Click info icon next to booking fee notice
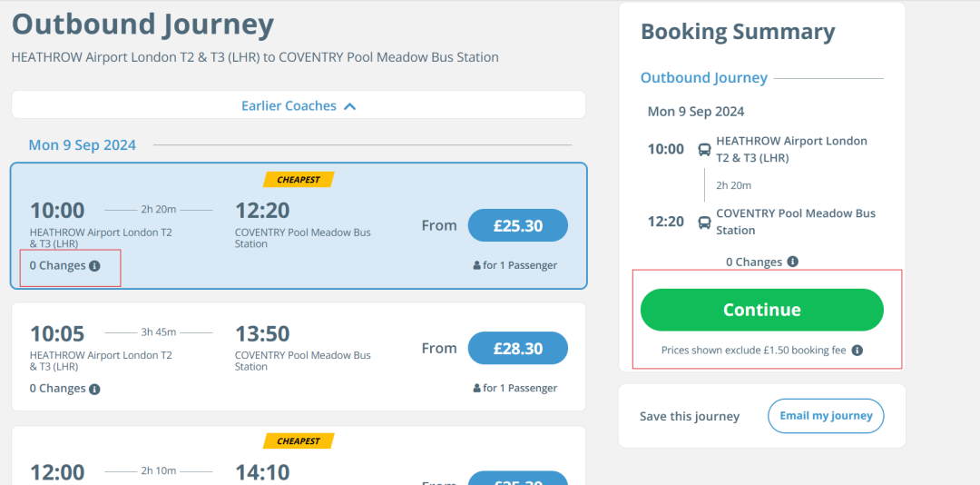This screenshot has height=485, width=980. 857,351
